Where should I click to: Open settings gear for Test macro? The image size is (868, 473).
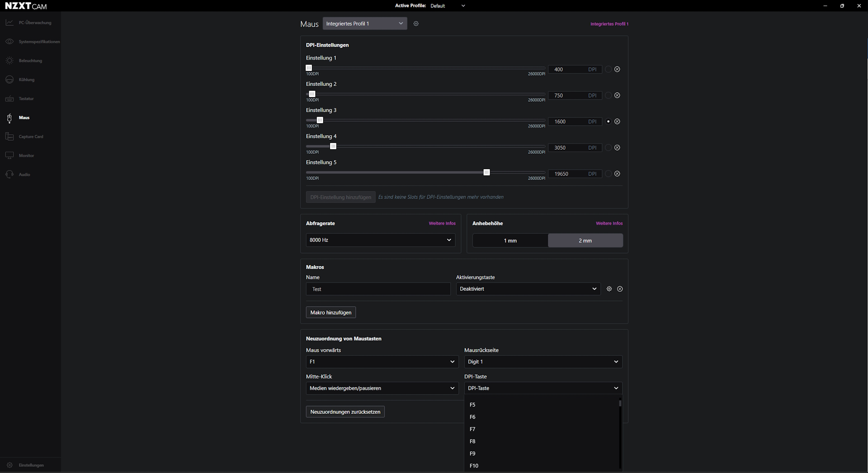(x=609, y=289)
